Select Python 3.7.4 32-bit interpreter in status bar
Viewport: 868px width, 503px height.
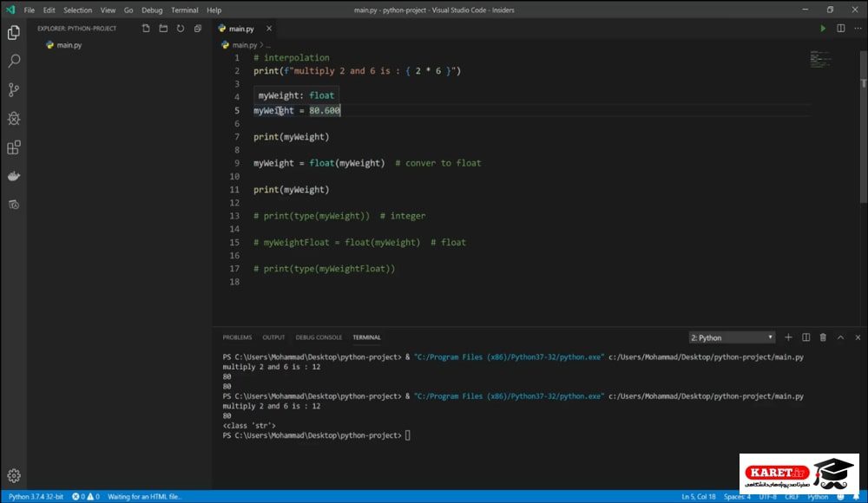[x=36, y=496]
